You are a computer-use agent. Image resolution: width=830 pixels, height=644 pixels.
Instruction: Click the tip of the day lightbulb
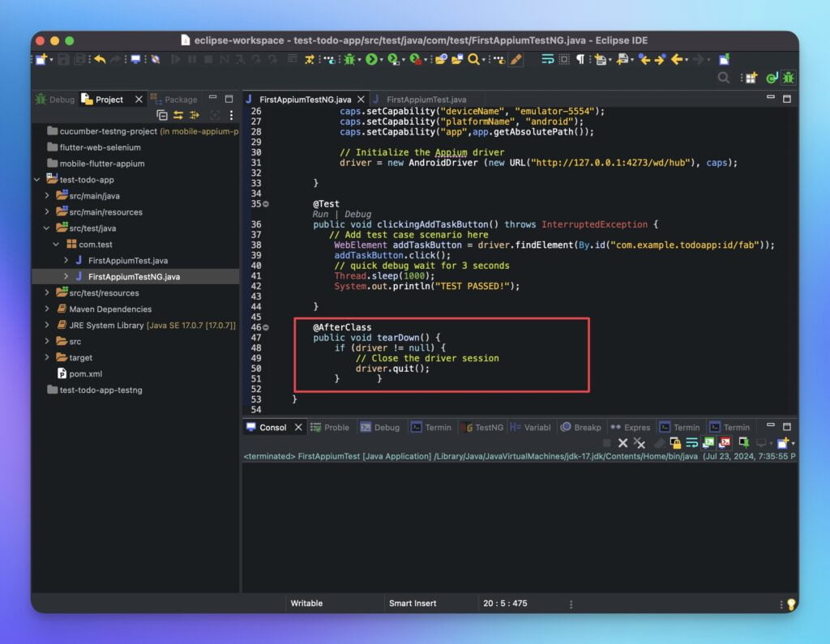(x=791, y=604)
